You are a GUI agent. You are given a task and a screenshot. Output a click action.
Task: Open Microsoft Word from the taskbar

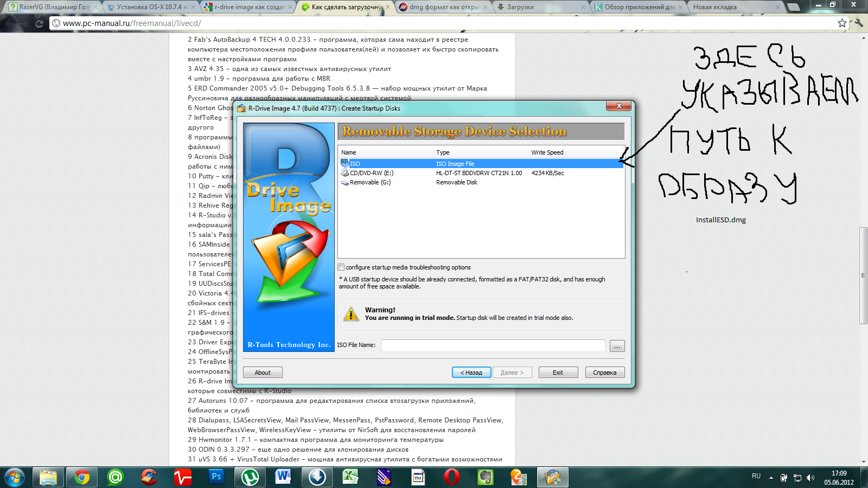coord(284,477)
